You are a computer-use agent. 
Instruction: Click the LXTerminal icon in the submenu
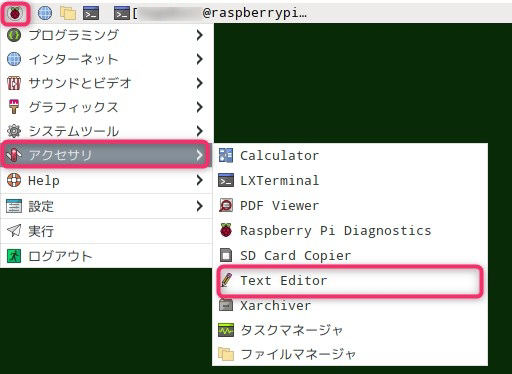click(226, 180)
